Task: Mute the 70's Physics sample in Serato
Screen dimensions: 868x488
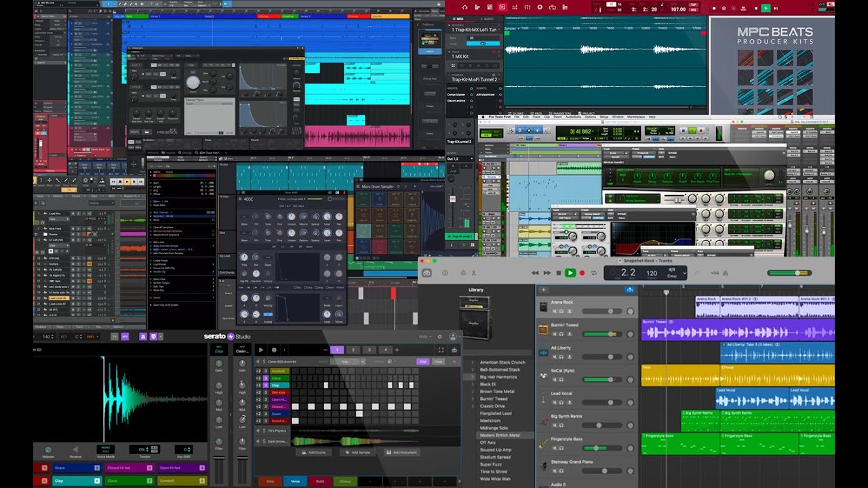Action: click(x=259, y=430)
